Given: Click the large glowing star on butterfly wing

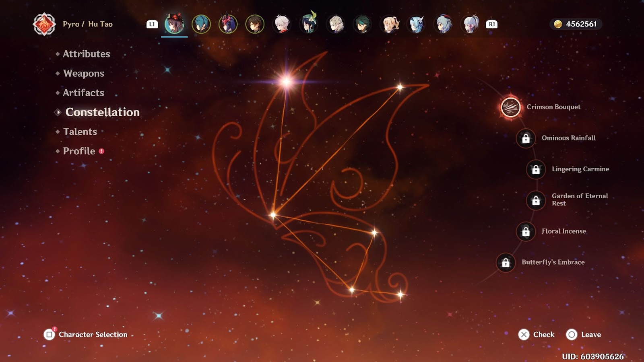Looking at the screenshot, I should [287, 82].
